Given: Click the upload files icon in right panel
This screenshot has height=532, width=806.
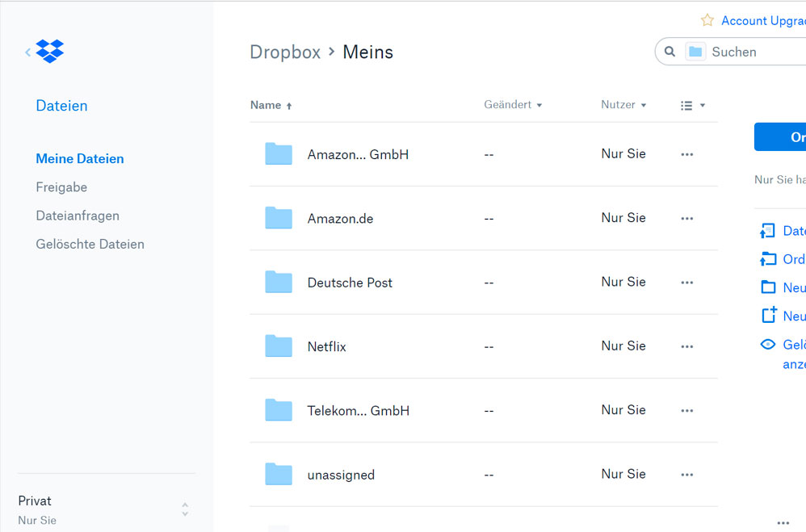Looking at the screenshot, I should pos(767,231).
